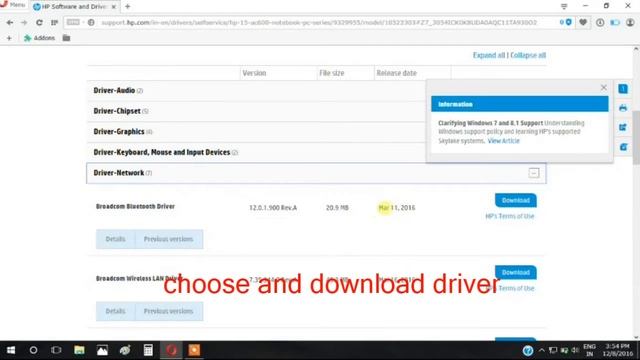Click the share icon in side panel
Image resolution: width=640 pixels, height=360 pixels.
click(x=623, y=127)
